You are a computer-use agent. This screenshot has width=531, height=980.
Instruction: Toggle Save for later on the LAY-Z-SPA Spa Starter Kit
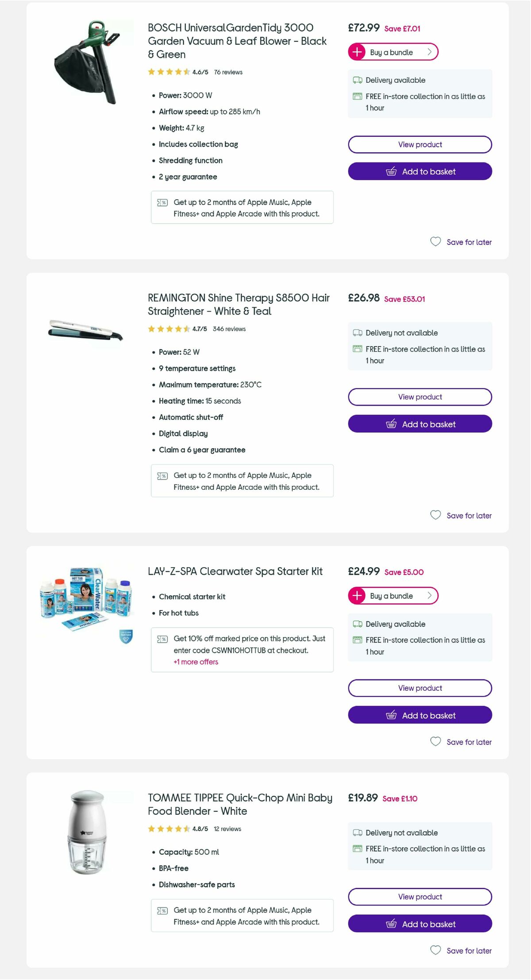pos(461,742)
